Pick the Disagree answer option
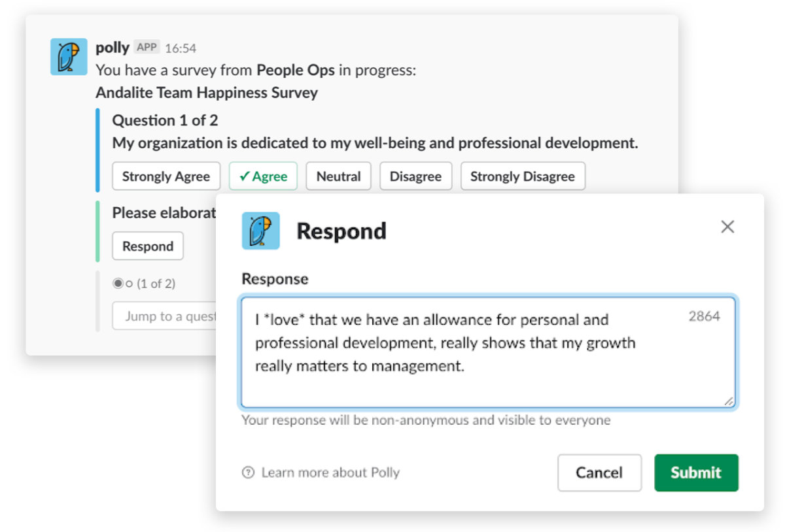The image size is (785, 532). point(415,176)
